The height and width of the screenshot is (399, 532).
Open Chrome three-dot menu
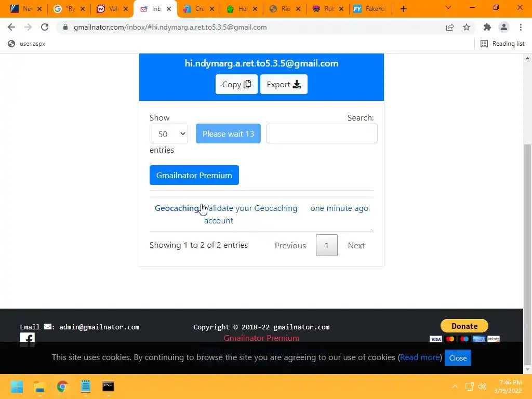[x=521, y=27]
